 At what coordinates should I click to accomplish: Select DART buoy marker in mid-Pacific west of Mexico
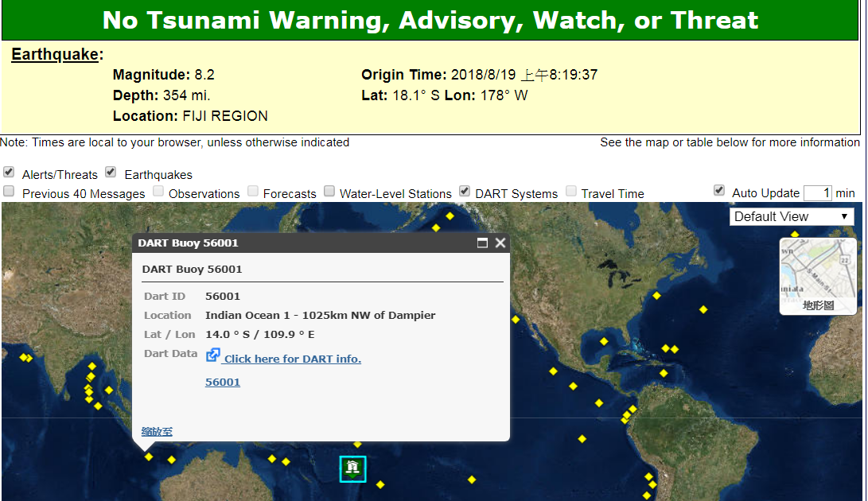pos(553,371)
